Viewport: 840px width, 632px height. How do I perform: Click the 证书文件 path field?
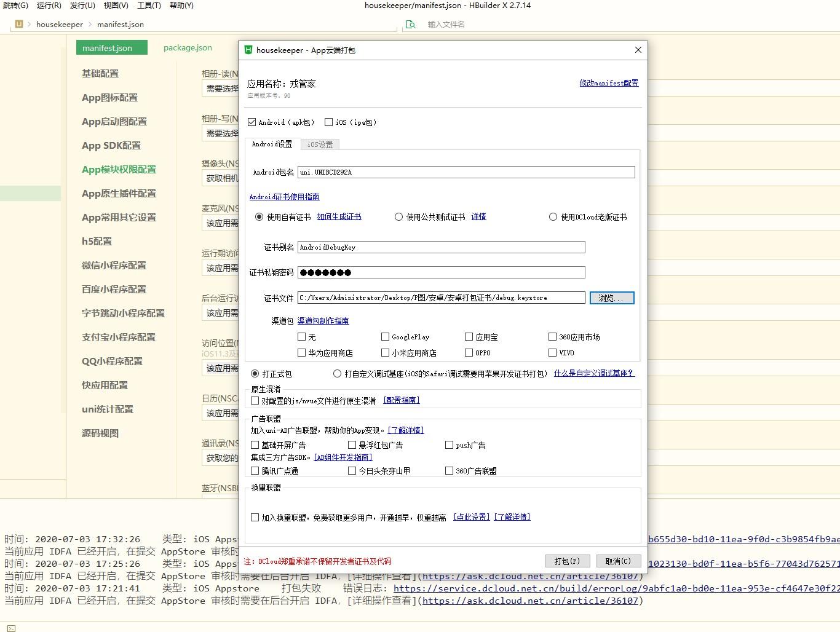click(x=442, y=298)
